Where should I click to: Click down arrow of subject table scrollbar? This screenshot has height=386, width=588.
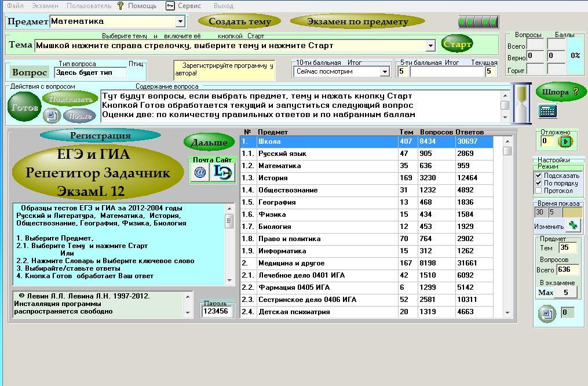point(507,313)
